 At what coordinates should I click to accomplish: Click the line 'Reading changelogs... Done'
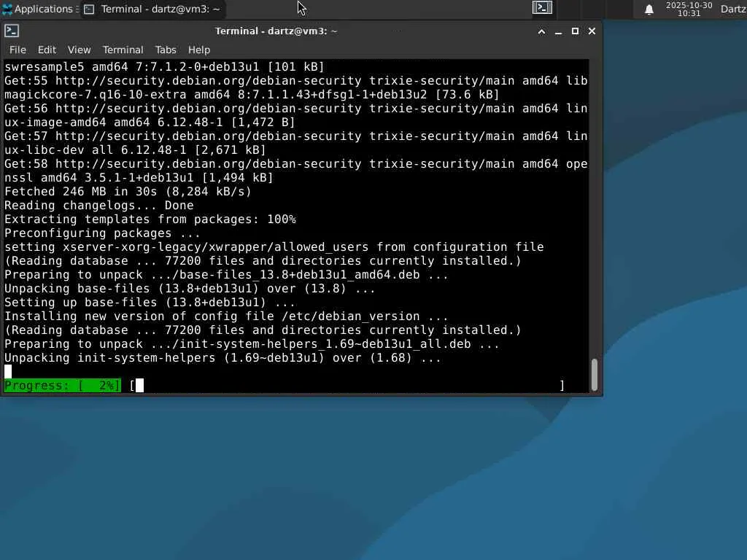[99, 205]
